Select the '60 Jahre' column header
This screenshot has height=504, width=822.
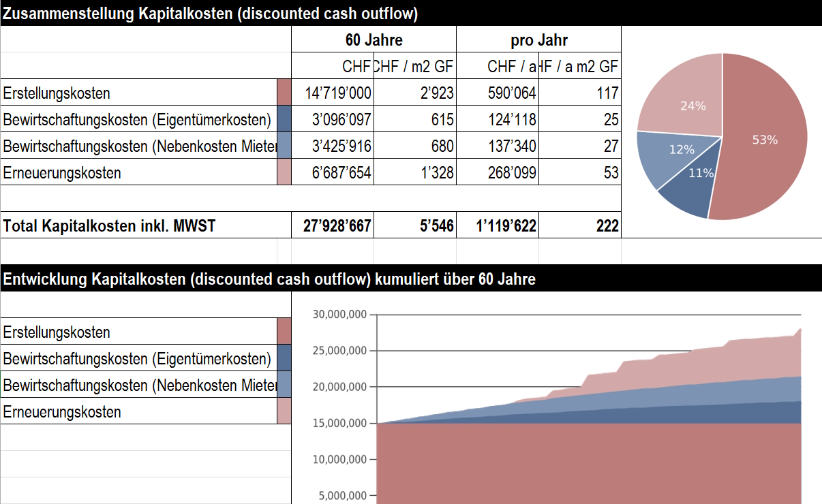click(374, 40)
